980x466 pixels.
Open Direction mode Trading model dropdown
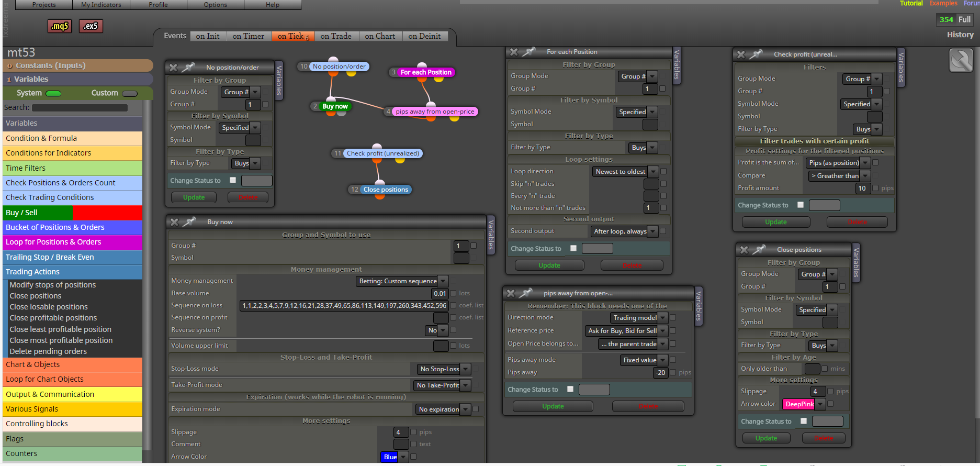[x=639, y=318]
